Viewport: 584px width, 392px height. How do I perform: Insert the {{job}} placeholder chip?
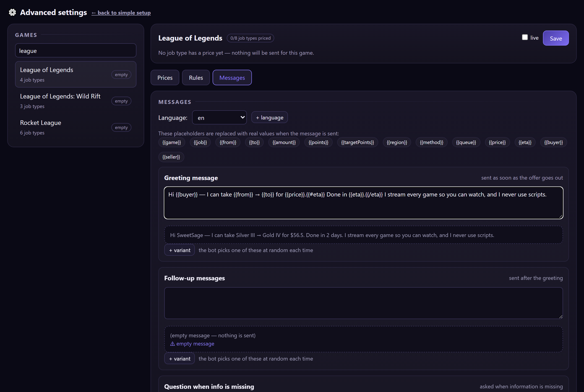click(x=200, y=142)
